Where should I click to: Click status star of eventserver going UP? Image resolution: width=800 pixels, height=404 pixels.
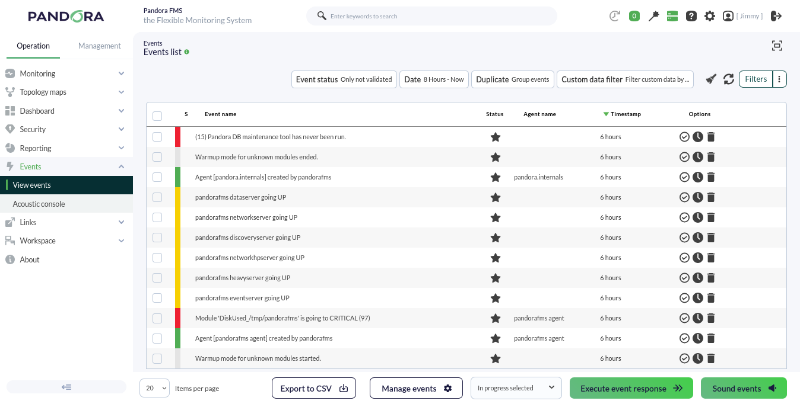click(x=495, y=298)
